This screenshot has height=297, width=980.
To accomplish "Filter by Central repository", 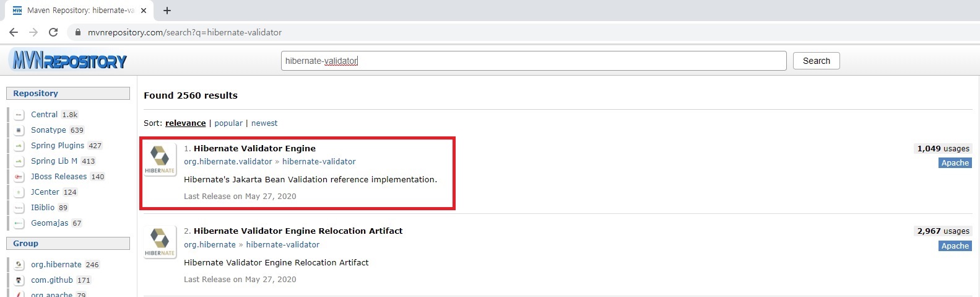I will click(x=44, y=115).
